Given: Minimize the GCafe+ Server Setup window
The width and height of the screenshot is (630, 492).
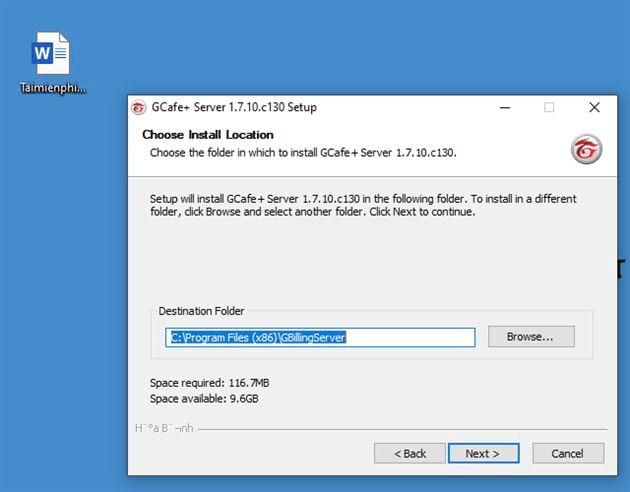Looking at the screenshot, I should click(504, 107).
